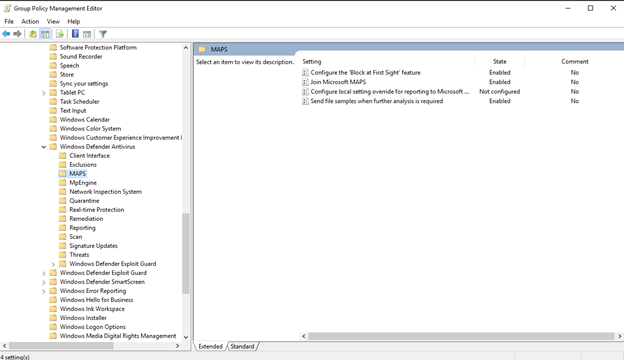Toggle Show/Hide Action Pane toolbar icon
The image size is (624, 360).
[x=87, y=34]
